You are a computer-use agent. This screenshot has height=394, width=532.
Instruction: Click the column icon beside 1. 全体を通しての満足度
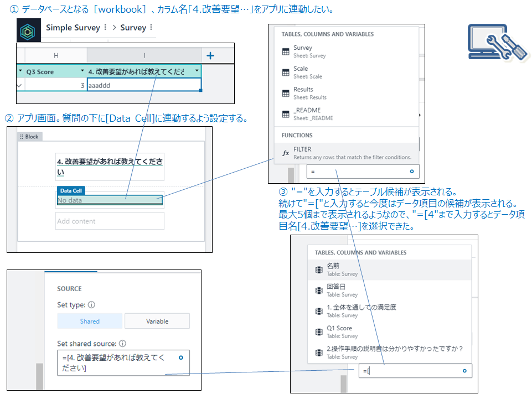coord(319,311)
